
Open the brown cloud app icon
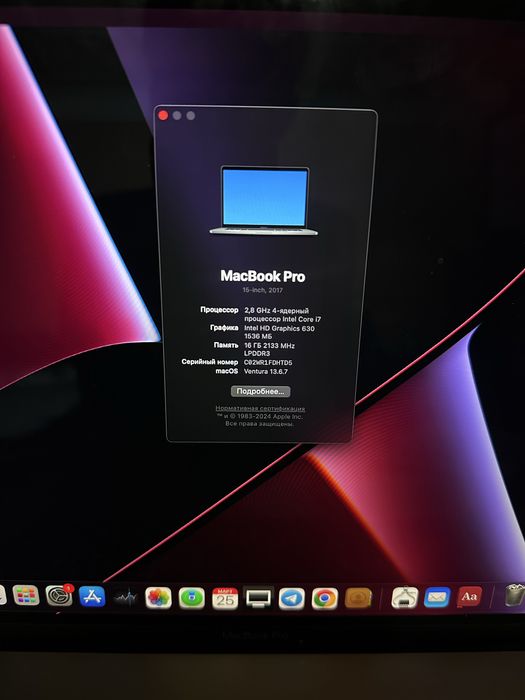coord(358,598)
